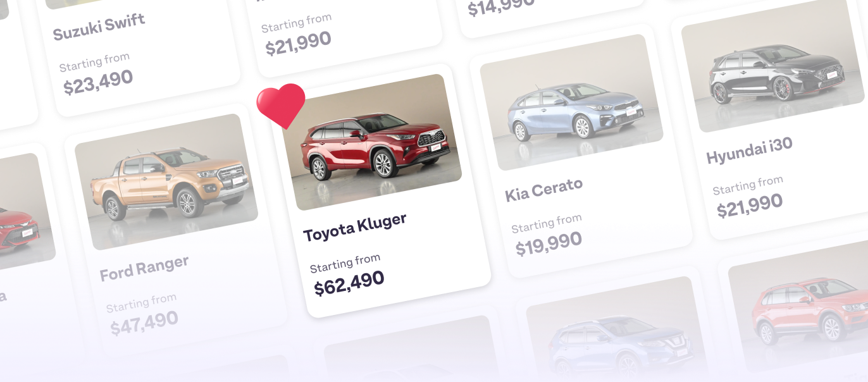Select the Ford Ranger name label
The image size is (868, 382).
point(144,268)
